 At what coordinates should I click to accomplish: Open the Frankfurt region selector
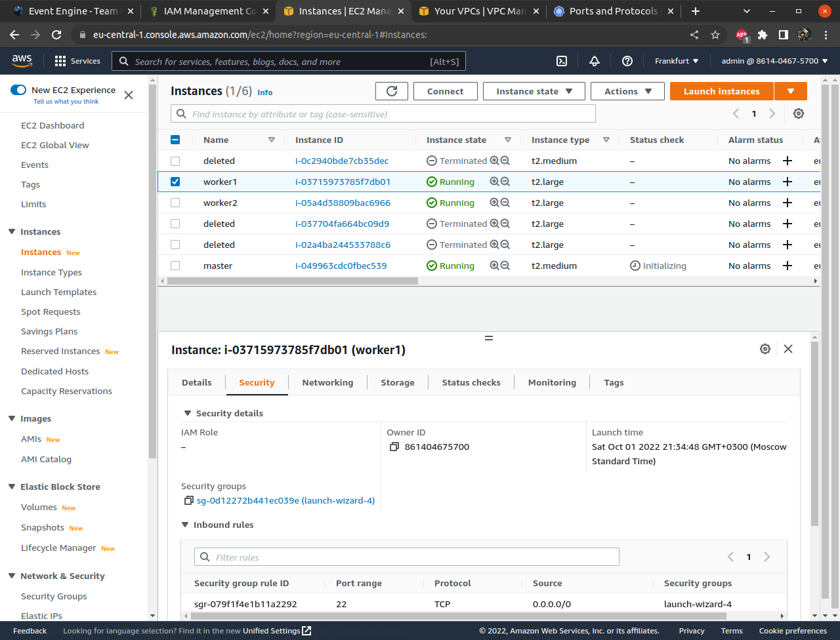(x=677, y=61)
